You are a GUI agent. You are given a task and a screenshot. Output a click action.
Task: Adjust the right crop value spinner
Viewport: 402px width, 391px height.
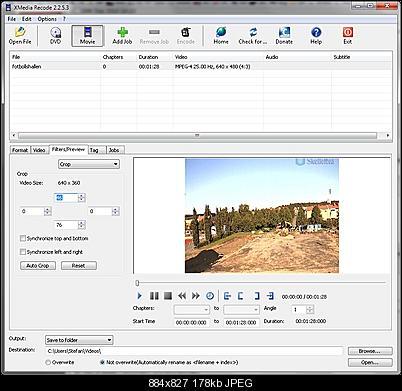coord(115,211)
